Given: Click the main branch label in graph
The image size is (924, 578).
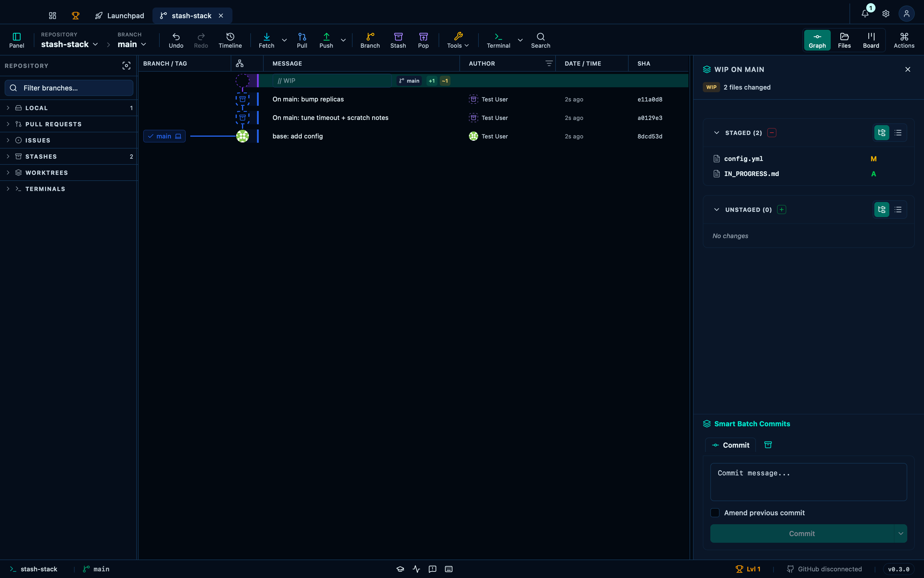Looking at the screenshot, I should (164, 136).
